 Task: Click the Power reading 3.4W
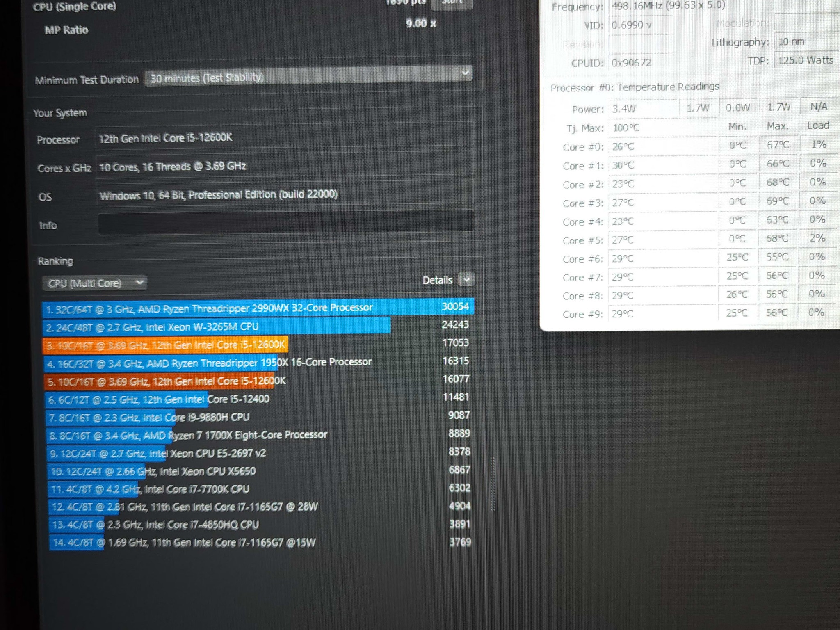point(624,109)
